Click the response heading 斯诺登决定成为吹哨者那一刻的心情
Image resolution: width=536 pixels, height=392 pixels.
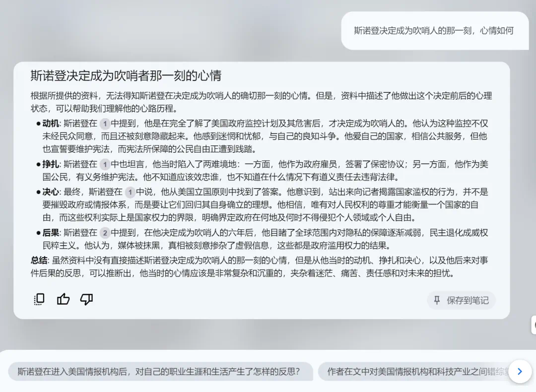coord(126,75)
